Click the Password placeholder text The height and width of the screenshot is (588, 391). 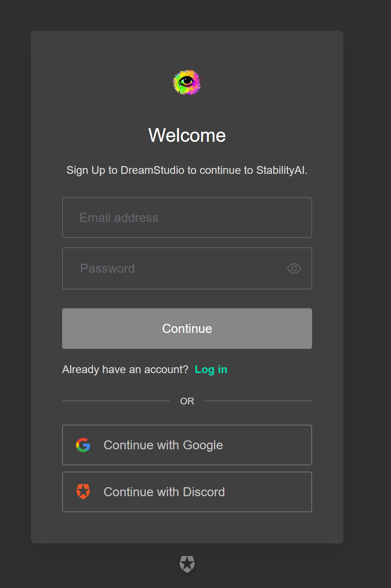(x=107, y=268)
